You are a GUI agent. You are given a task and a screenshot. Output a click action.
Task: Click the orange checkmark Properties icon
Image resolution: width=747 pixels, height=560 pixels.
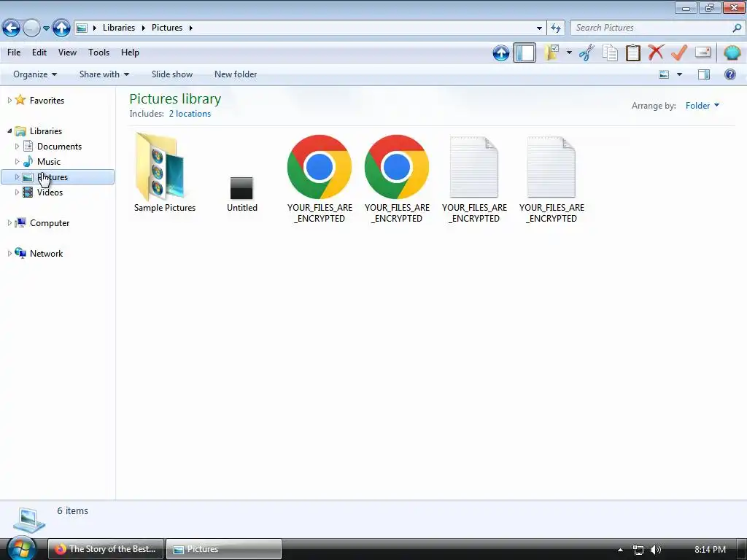[x=679, y=52]
